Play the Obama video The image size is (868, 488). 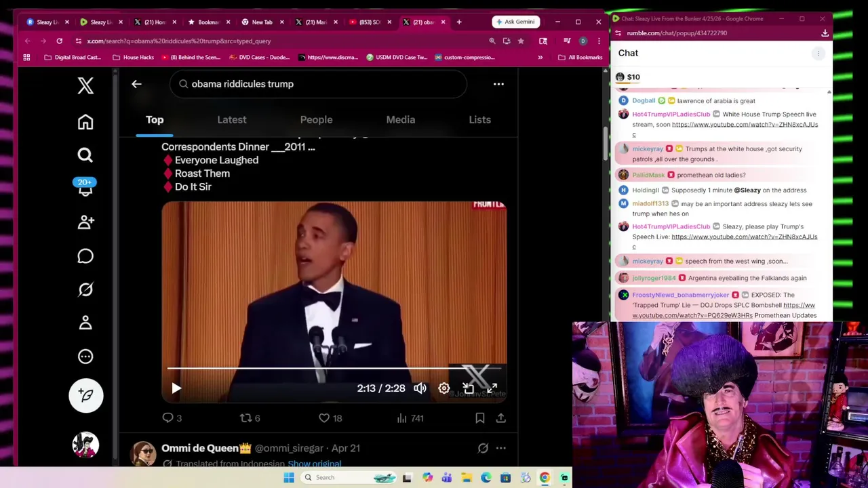pos(176,388)
